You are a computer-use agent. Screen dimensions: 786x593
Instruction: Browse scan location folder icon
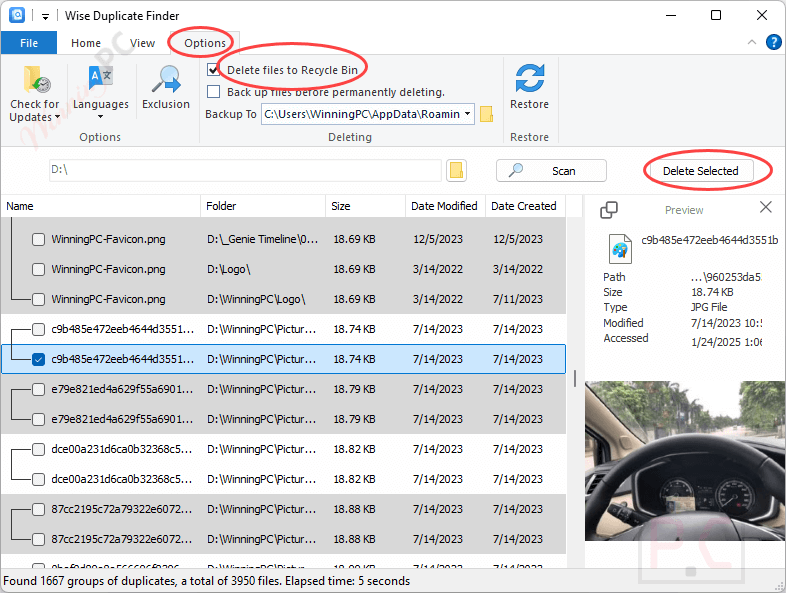[x=456, y=170]
